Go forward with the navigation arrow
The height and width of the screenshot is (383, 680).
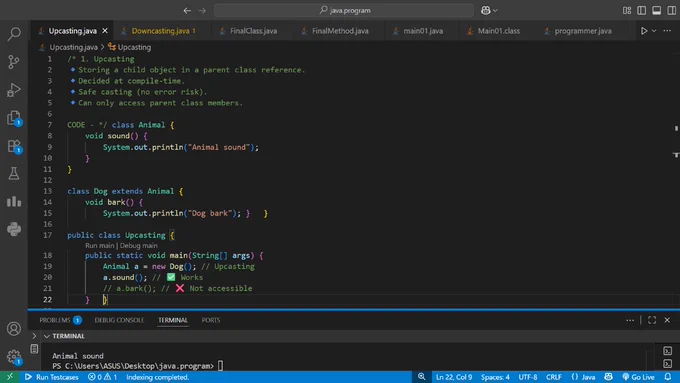202,10
